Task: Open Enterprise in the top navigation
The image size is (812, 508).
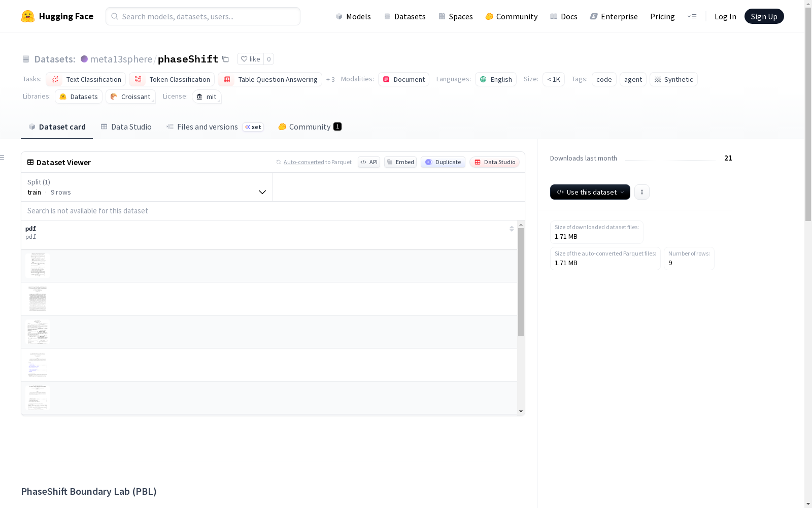Action: tap(614, 16)
